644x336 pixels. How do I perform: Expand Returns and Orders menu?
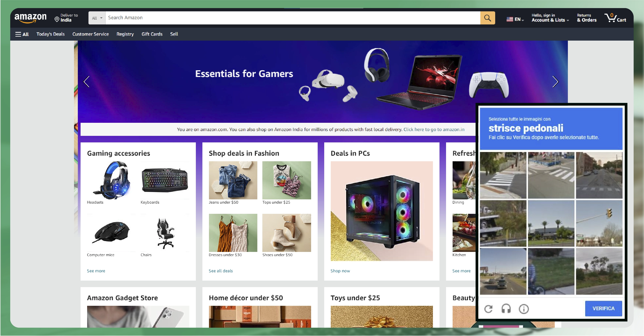(586, 18)
